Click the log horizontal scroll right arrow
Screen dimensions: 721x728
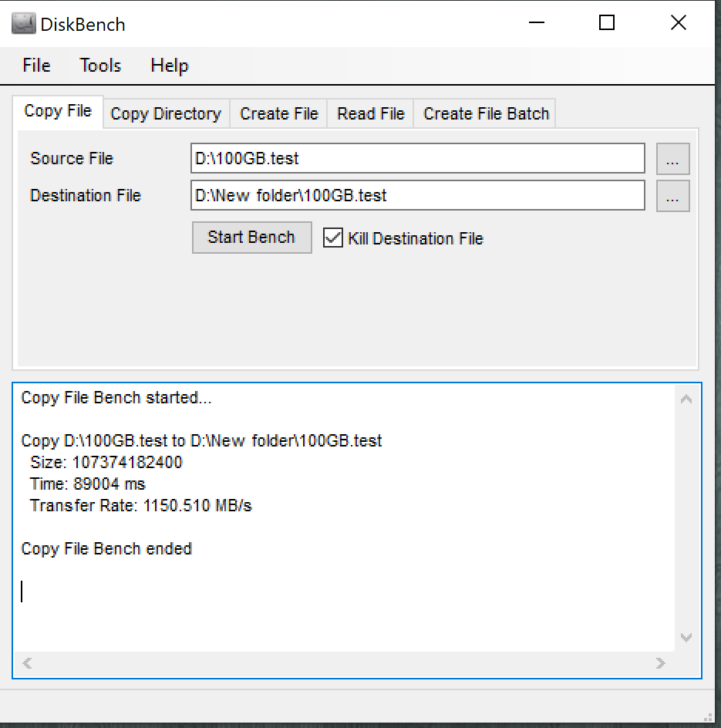pyautogui.click(x=661, y=663)
